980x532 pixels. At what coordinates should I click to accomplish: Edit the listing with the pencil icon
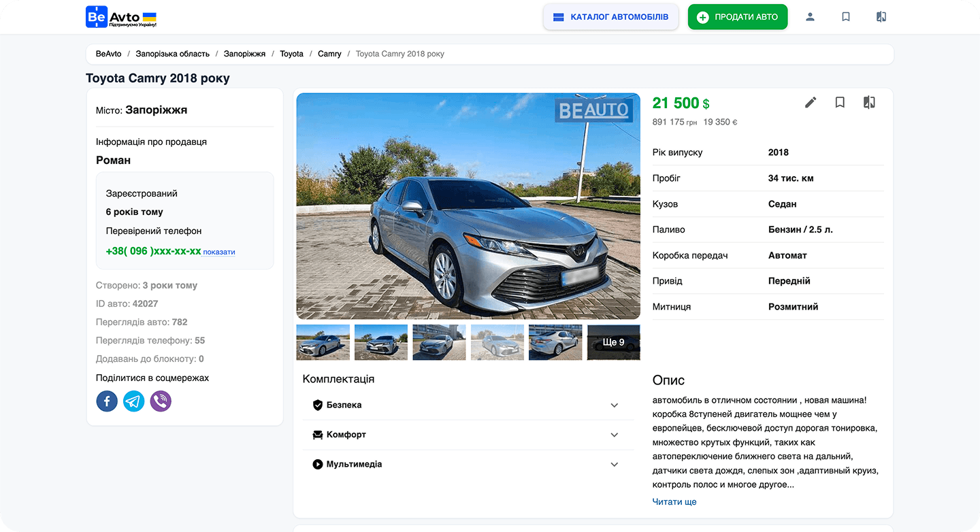811,103
